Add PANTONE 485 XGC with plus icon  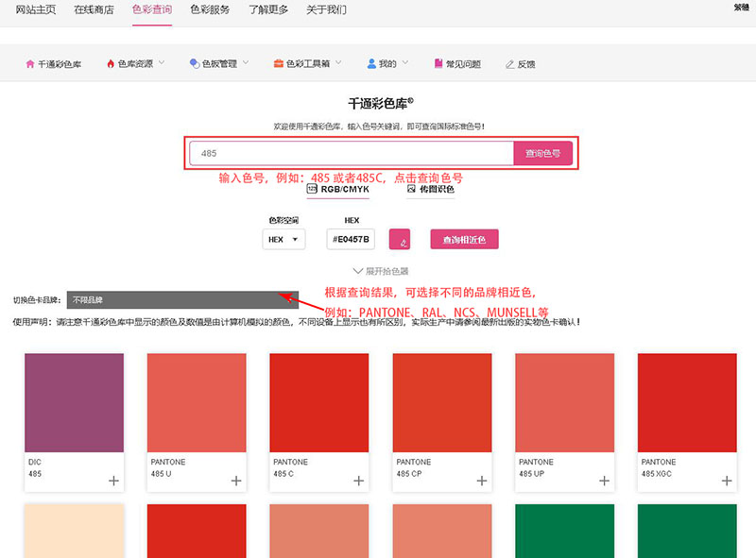(727, 481)
